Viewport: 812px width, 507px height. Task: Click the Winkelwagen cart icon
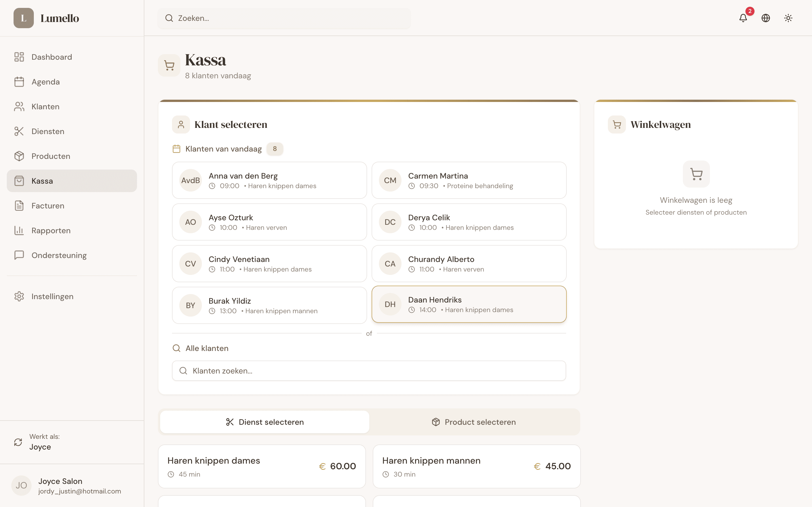tap(617, 124)
